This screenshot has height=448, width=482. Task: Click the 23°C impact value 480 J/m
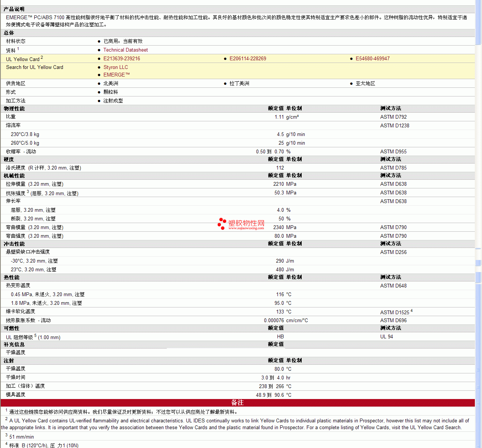coord(285,269)
